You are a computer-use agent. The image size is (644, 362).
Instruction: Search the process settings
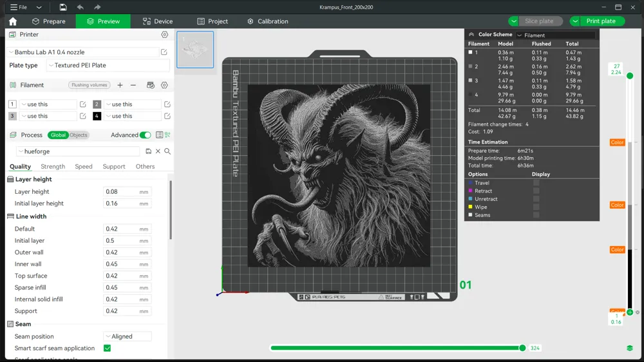pos(167,151)
